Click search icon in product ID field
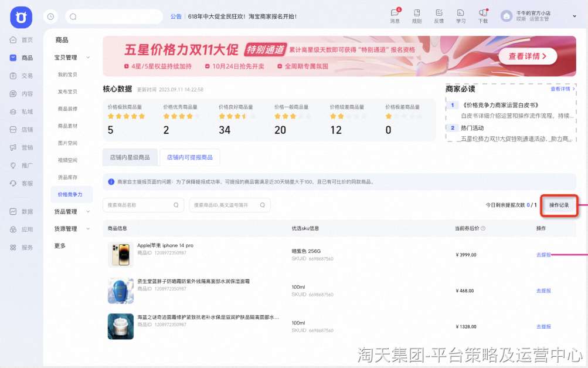588x368 pixels. tap(263, 205)
